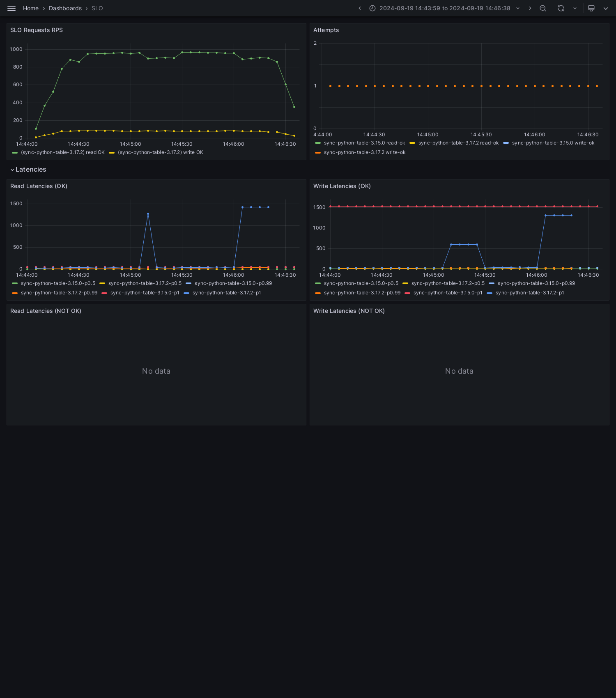Image resolution: width=616 pixels, height=698 pixels.
Task: Shift time range forward arrow
Action: click(530, 8)
